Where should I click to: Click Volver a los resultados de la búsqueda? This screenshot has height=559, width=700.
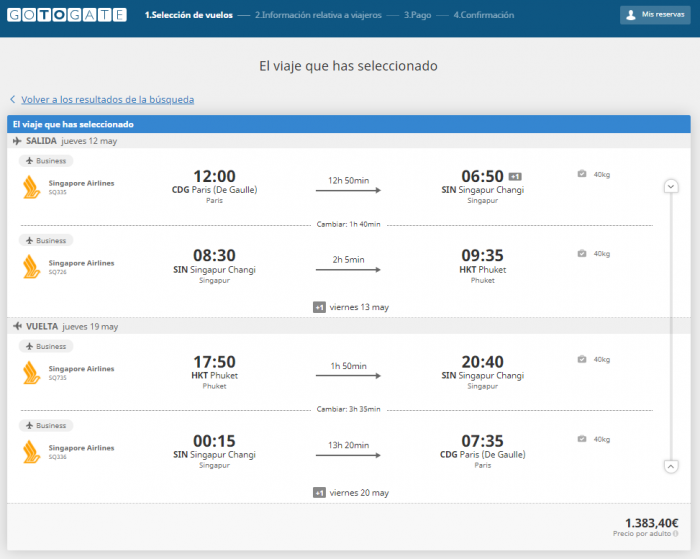point(108,100)
